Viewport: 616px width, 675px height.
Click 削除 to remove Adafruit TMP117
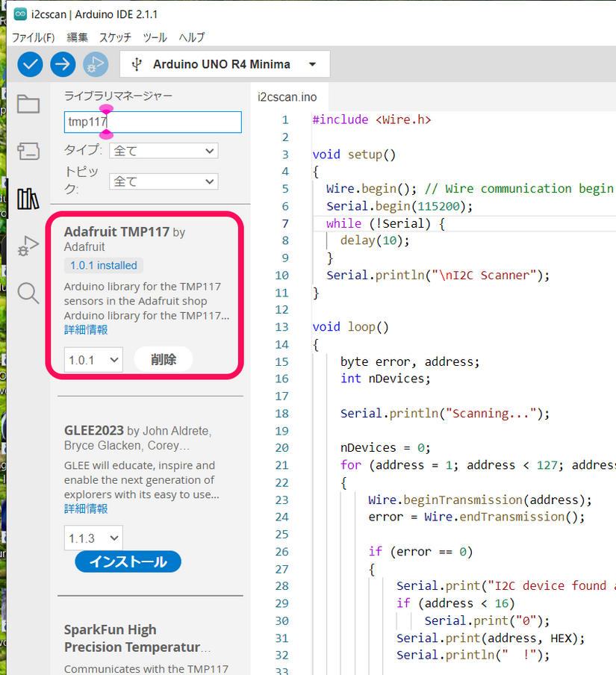[164, 360]
